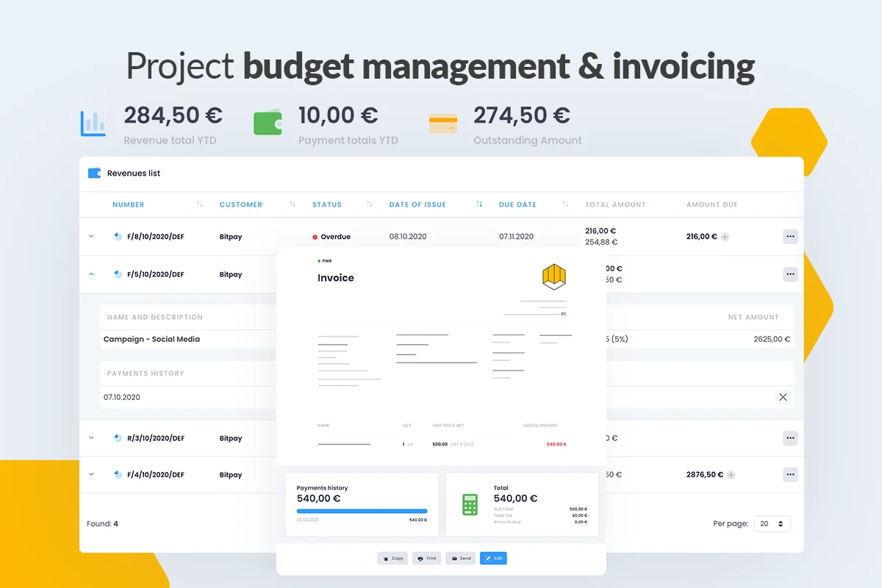Click the DATE OF ISSUE column header
This screenshot has height=588, width=882.
pyautogui.click(x=417, y=204)
